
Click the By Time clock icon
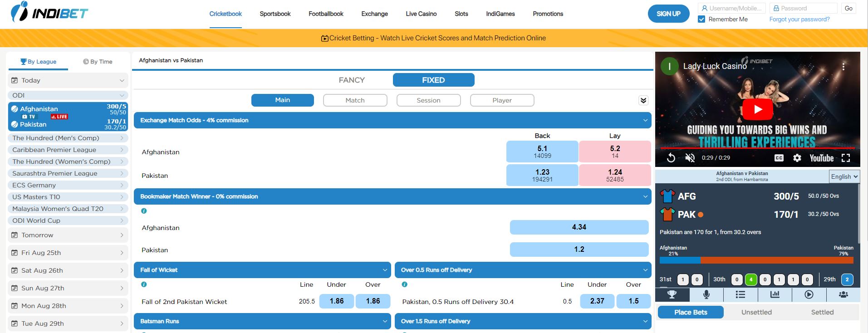[86, 62]
